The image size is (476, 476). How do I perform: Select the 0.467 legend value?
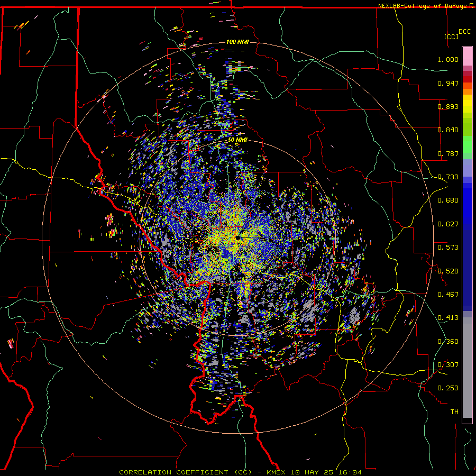pos(448,295)
